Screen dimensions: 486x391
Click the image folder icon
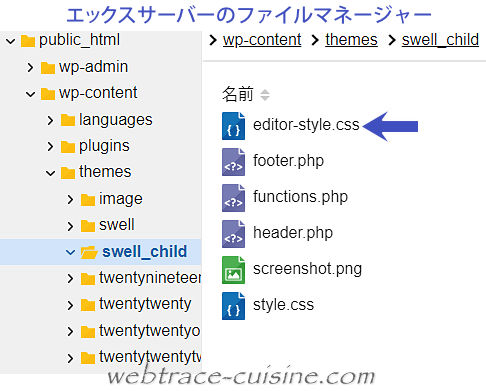click(x=88, y=199)
